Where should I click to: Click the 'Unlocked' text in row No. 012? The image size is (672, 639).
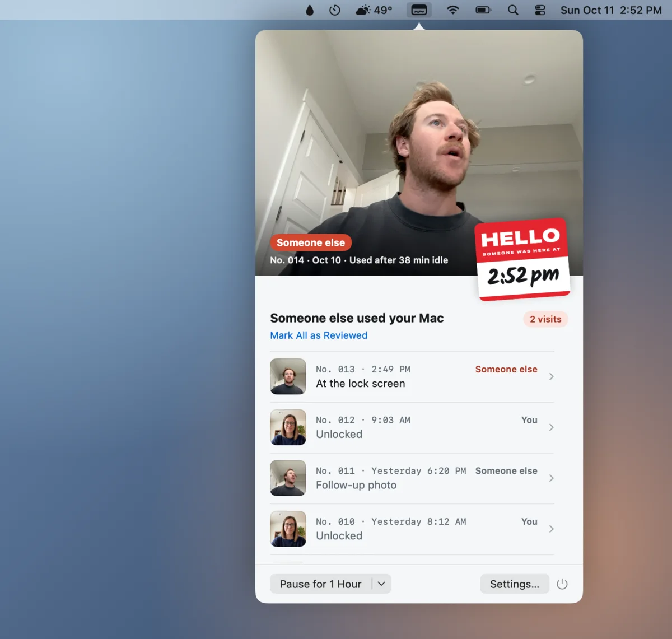coord(339,434)
